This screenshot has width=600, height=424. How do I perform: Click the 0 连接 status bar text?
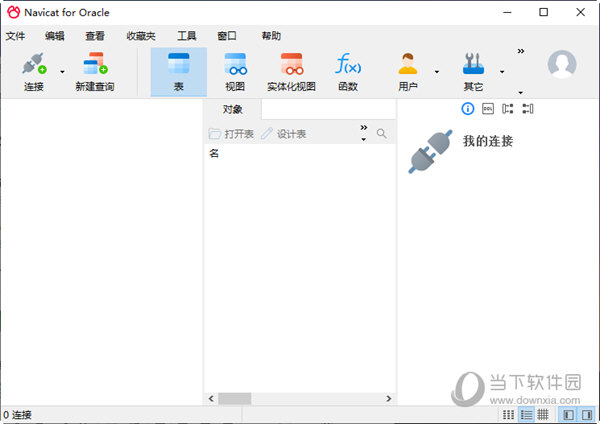pyautogui.click(x=17, y=415)
